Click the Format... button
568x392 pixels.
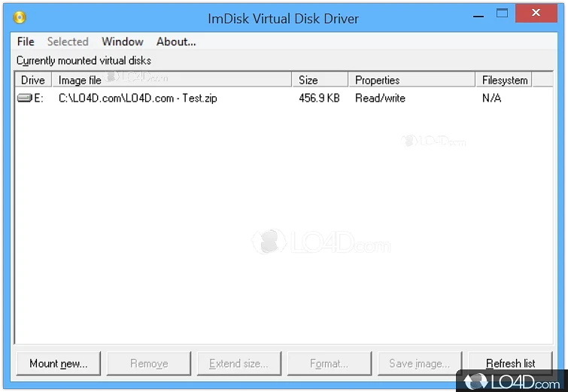(x=330, y=363)
